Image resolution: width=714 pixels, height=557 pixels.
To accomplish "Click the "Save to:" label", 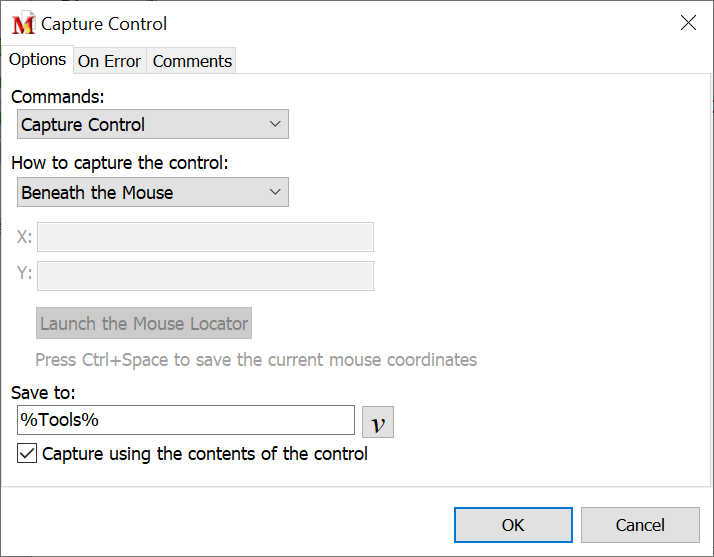I will tap(43, 393).
